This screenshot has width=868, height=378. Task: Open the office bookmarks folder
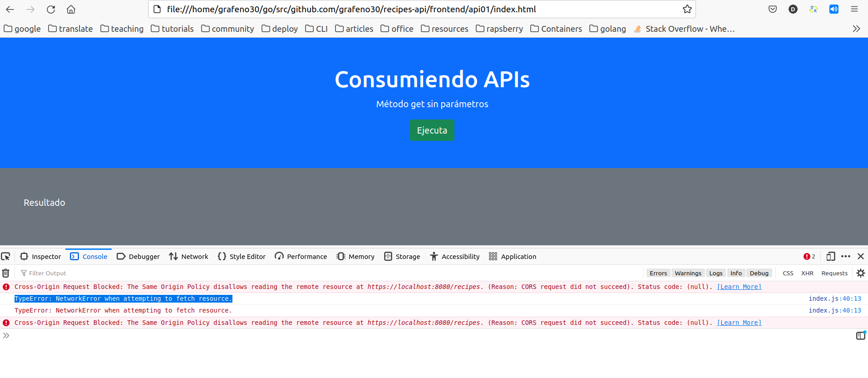pos(397,29)
